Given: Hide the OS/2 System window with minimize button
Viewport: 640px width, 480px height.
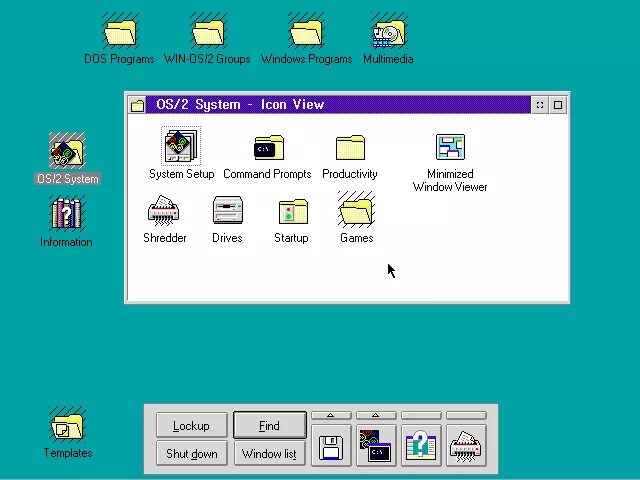Looking at the screenshot, I should click(540, 105).
